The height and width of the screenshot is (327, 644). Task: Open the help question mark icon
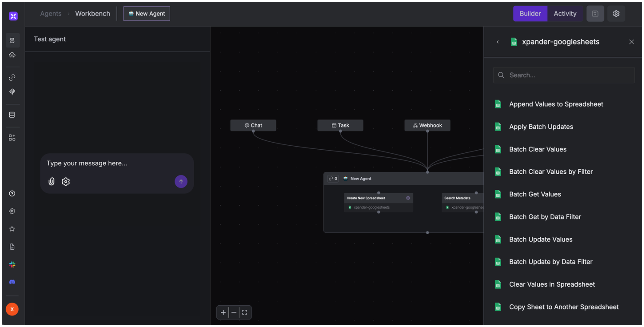(12, 194)
